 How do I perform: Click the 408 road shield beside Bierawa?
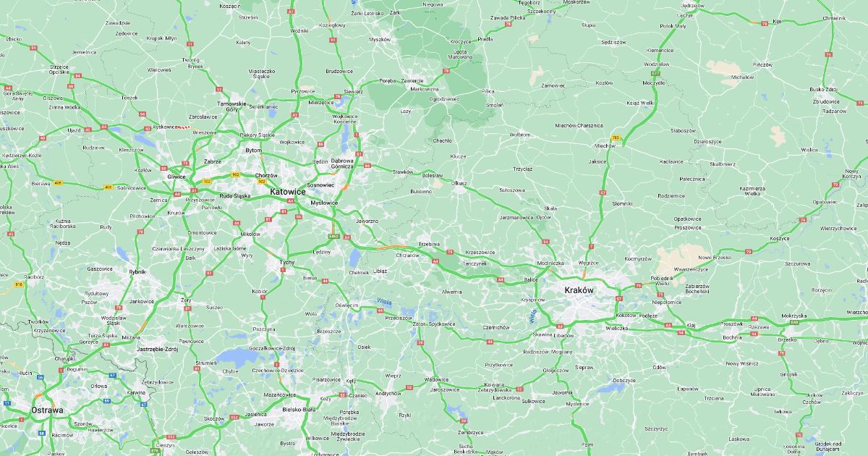point(59,183)
